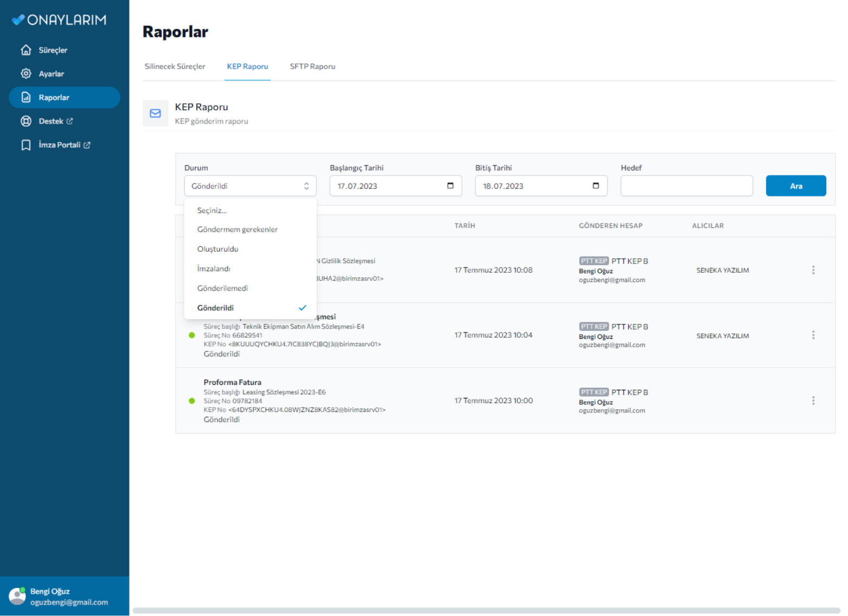
Task: Open calendar picker in Başlangıç Tarihi field
Action: coord(450,186)
